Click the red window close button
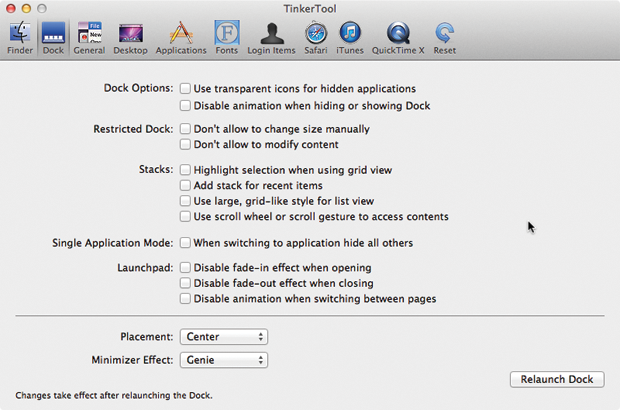 point(11,8)
